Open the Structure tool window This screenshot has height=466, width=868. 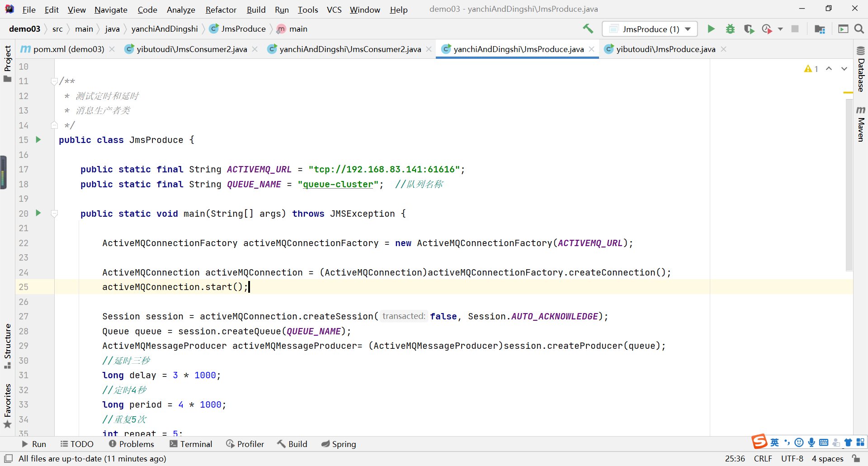pyautogui.click(x=7, y=346)
